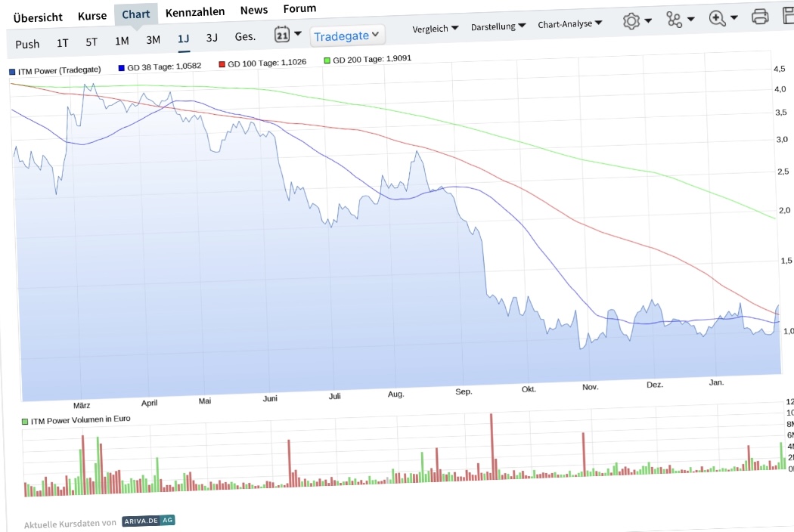Viewport: 794px width, 532px height.
Task: Open the Tradegate exchange dropdown
Action: click(347, 36)
